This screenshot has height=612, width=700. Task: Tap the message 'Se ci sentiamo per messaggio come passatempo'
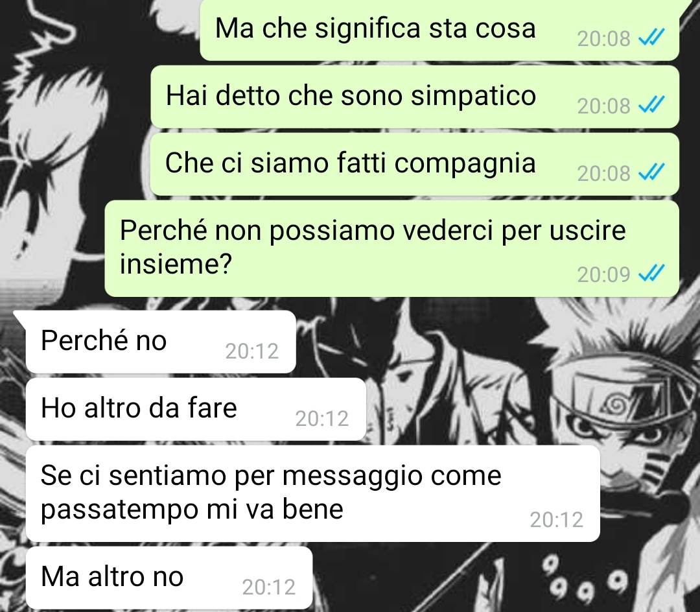312,493
